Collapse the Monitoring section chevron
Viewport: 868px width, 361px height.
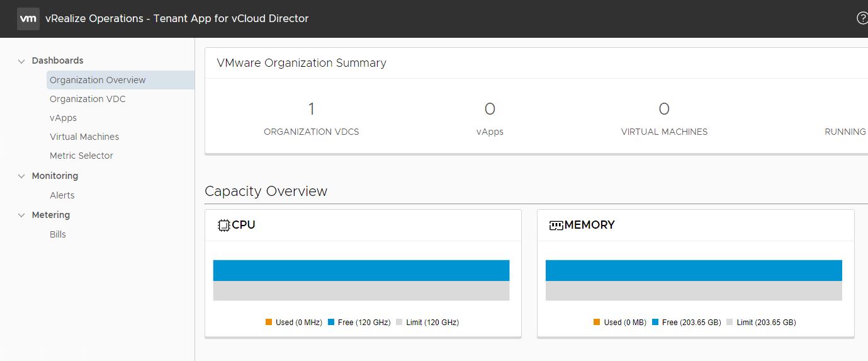[x=21, y=176]
